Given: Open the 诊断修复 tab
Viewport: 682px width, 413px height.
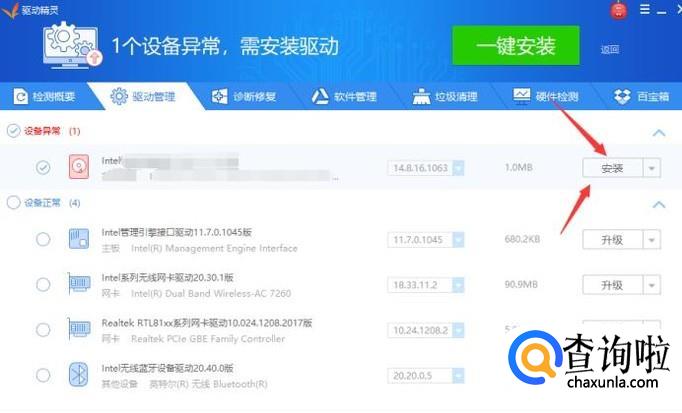Looking at the screenshot, I should pos(244,96).
